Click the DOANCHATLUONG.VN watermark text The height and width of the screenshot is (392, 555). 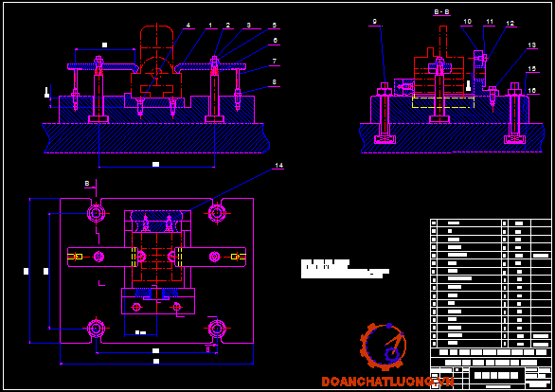387,382
